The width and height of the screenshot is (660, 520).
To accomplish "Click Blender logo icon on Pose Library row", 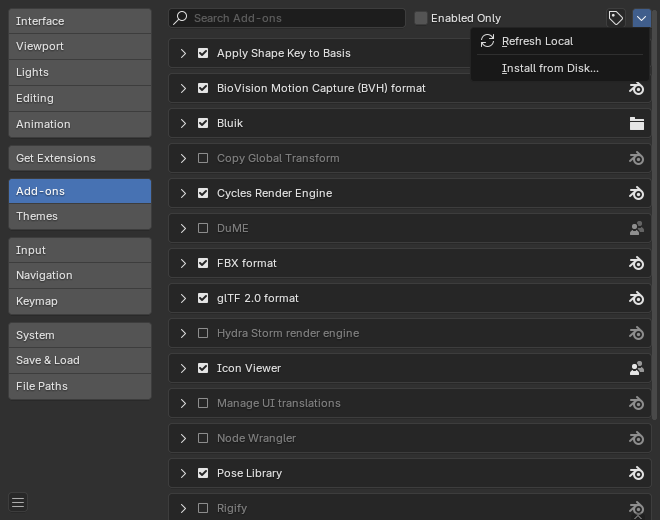I will click(636, 473).
